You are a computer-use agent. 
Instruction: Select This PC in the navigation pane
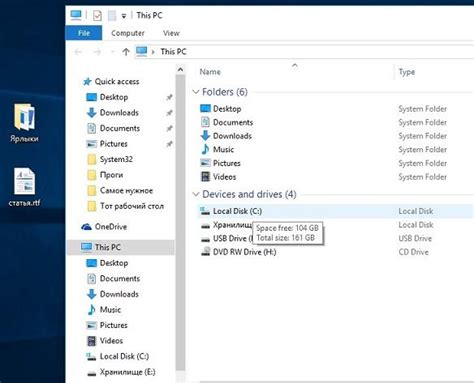pyautogui.click(x=121, y=247)
